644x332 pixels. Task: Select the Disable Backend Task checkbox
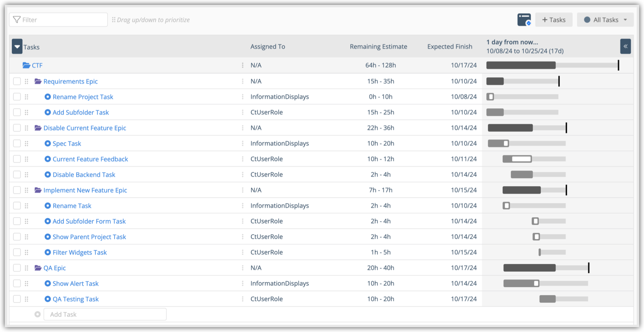click(x=17, y=175)
